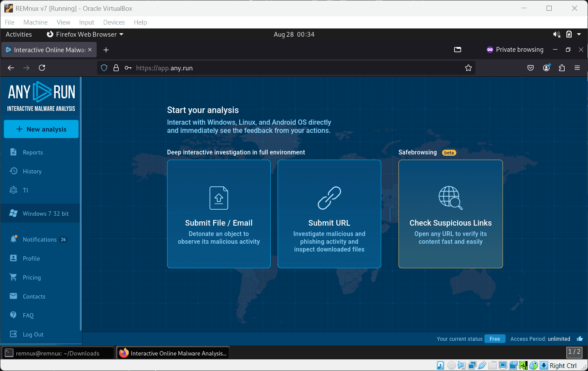Image resolution: width=588 pixels, height=371 pixels.
Task: Show site security padlock info
Action: click(116, 68)
